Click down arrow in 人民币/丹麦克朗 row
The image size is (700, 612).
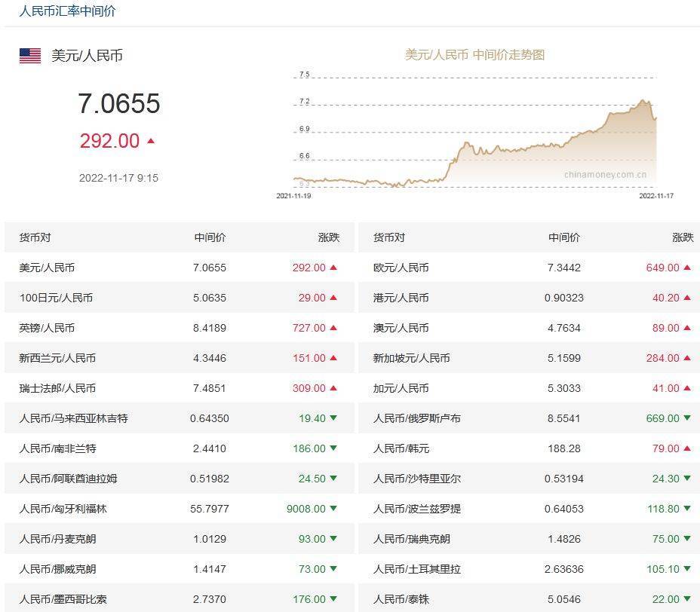tap(333, 538)
